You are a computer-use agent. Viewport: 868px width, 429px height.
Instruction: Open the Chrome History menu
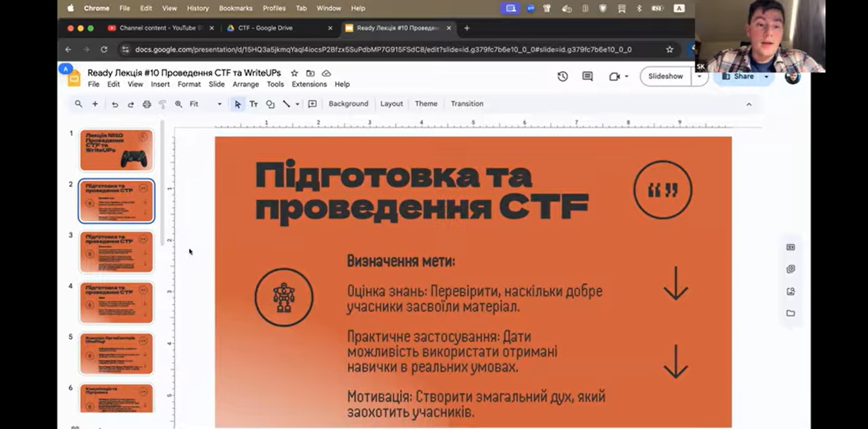(198, 8)
